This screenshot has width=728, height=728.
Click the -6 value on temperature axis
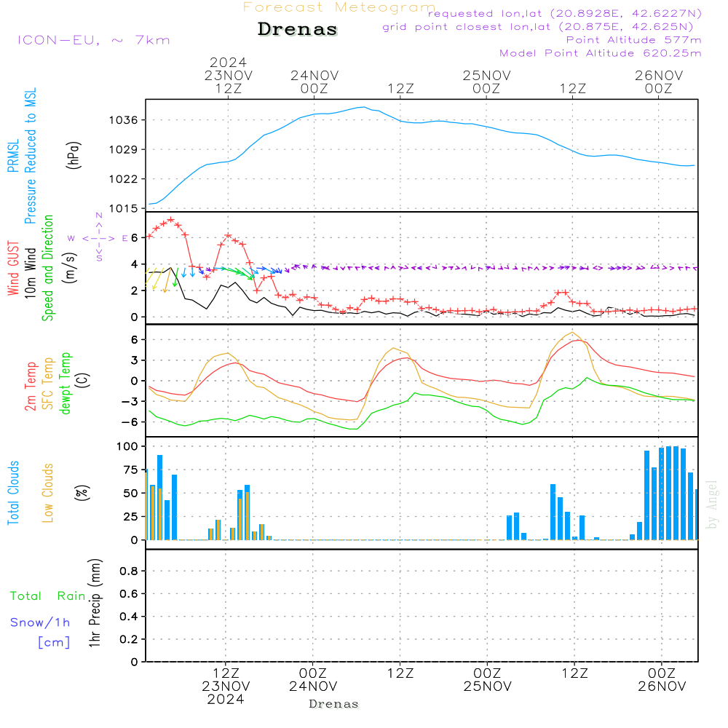130,422
